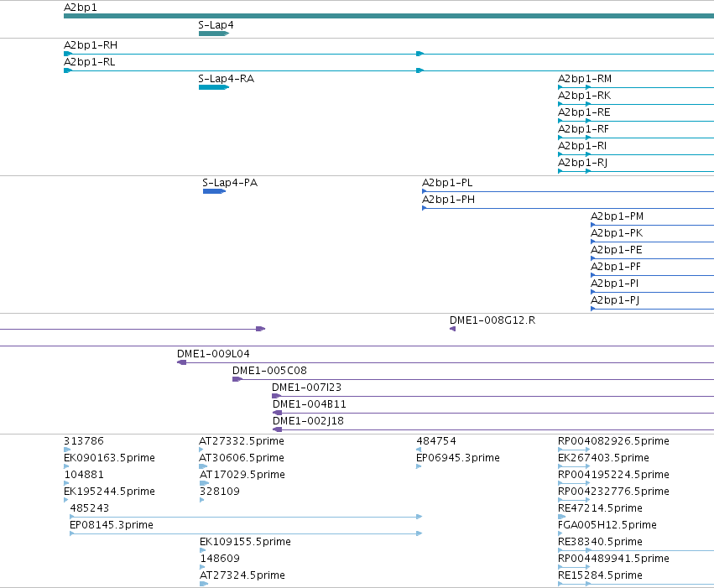Select EST RE47214.5prime label

[600, 509]
